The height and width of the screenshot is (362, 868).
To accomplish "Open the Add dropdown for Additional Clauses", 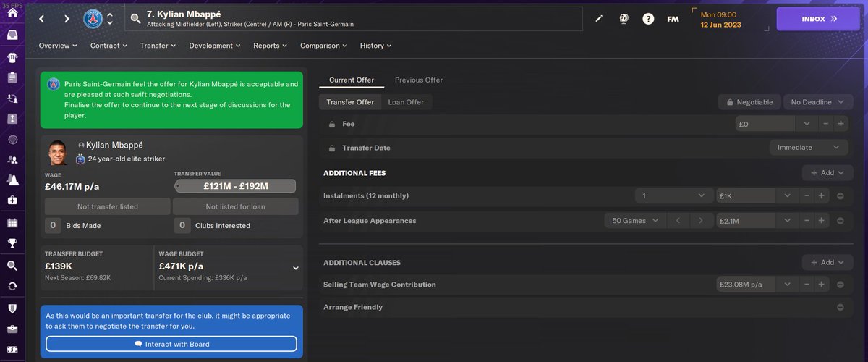I will (x=827, y=262).
